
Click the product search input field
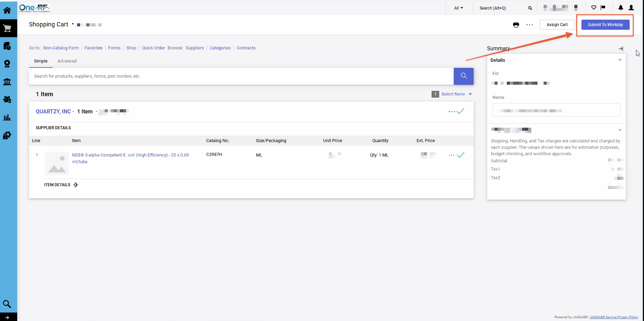(x=241, y=76)
